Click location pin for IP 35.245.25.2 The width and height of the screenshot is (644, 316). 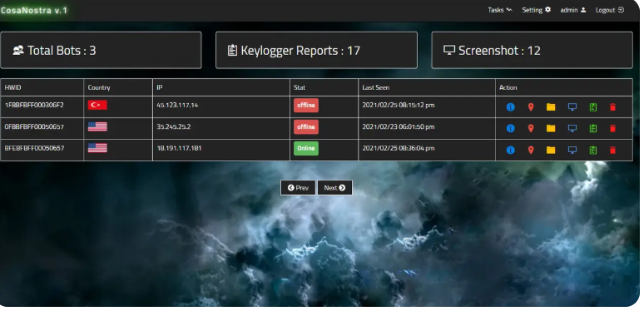tap(531, 128)
